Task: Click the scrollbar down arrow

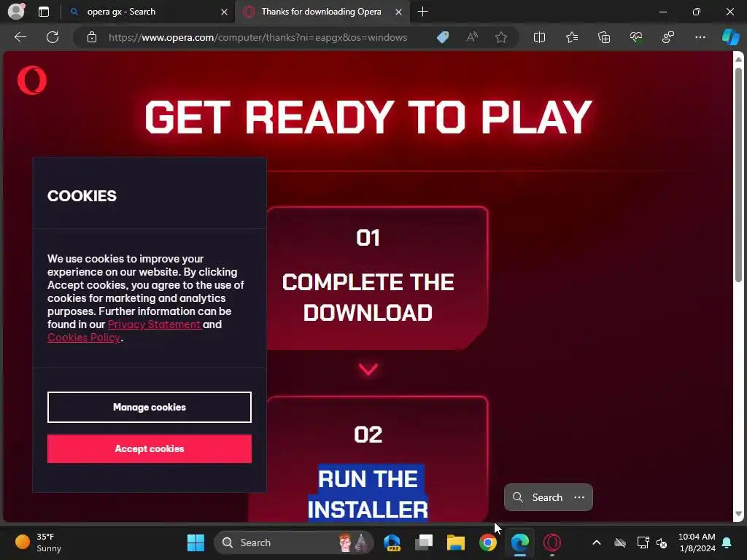Action: [x=738, y=514]
